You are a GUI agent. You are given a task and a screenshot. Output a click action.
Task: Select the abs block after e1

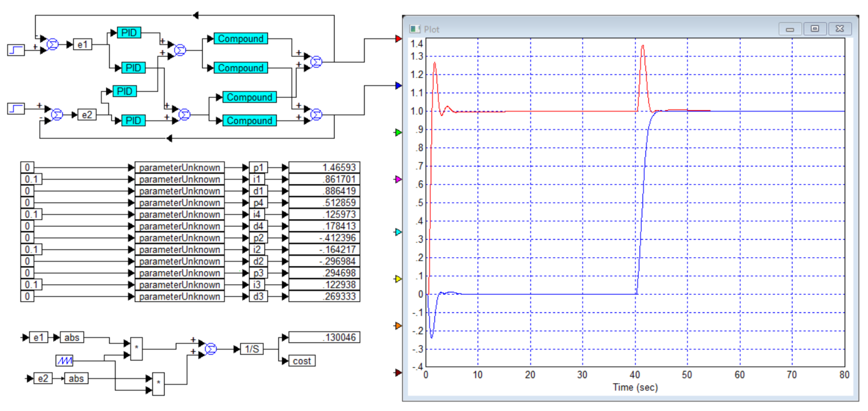pyautogui.click(x=72, y=337)
